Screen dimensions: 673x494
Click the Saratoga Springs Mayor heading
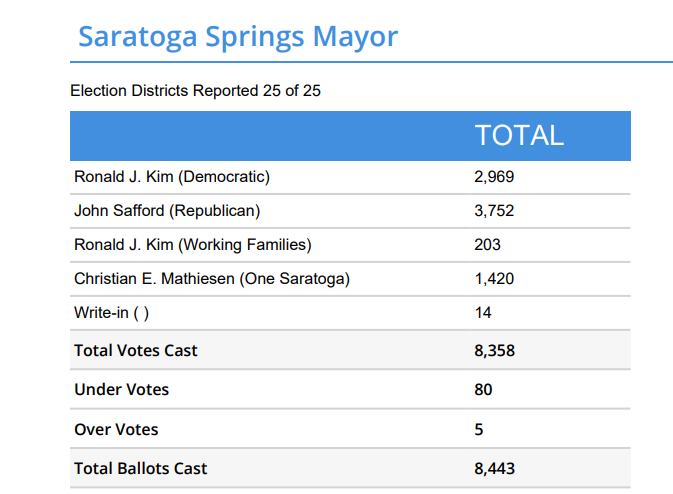(238, 37)
